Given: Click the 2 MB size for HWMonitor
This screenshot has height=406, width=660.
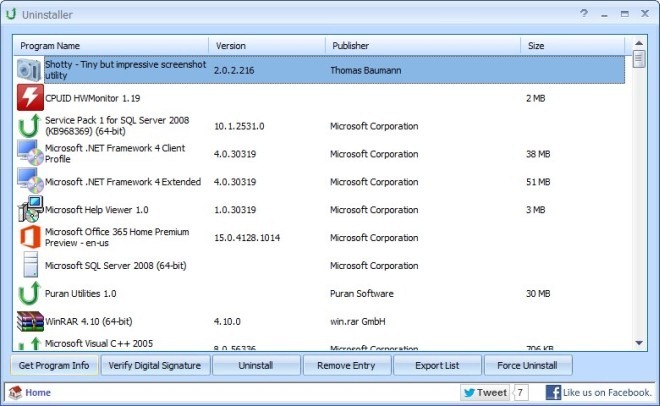Looking at the screenshot, I should click(x=535, y=98).
